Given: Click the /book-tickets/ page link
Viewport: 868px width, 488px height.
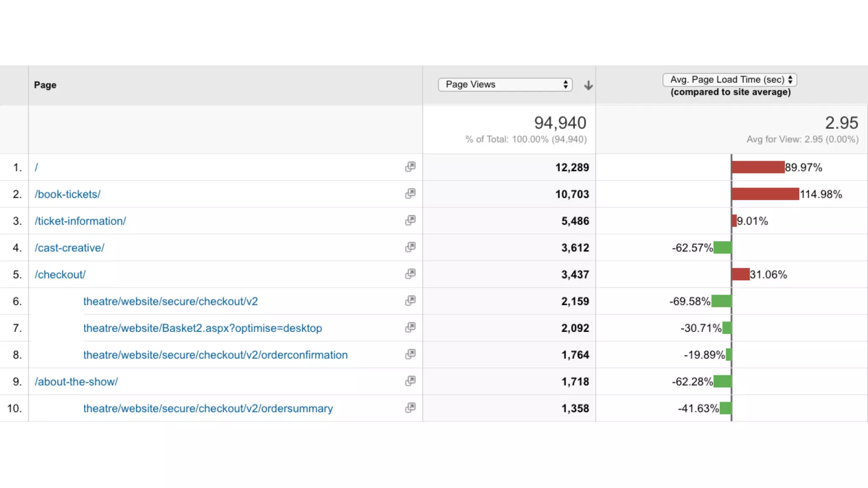Looking at the screenshot, I should pyautogui.click(x=68, y=194).
